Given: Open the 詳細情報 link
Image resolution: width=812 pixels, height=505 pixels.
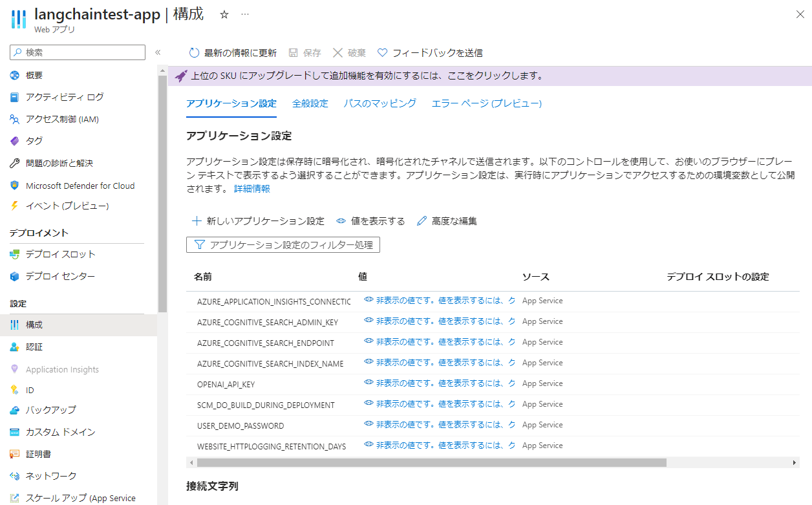Looking at the screenshot, I should (252, 189).
